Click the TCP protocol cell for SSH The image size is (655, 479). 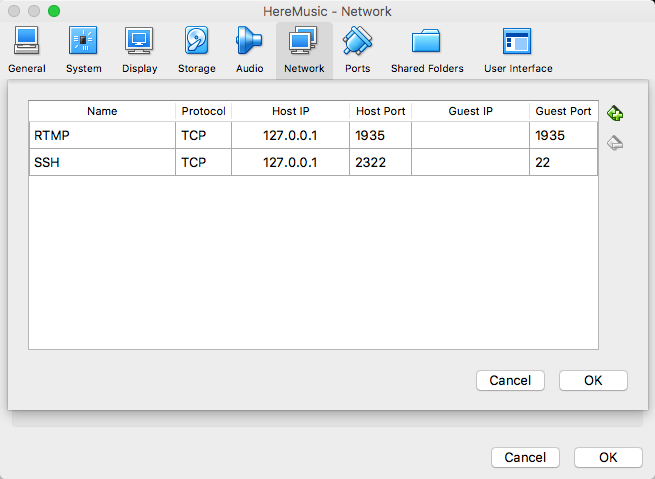pos(203,162)
